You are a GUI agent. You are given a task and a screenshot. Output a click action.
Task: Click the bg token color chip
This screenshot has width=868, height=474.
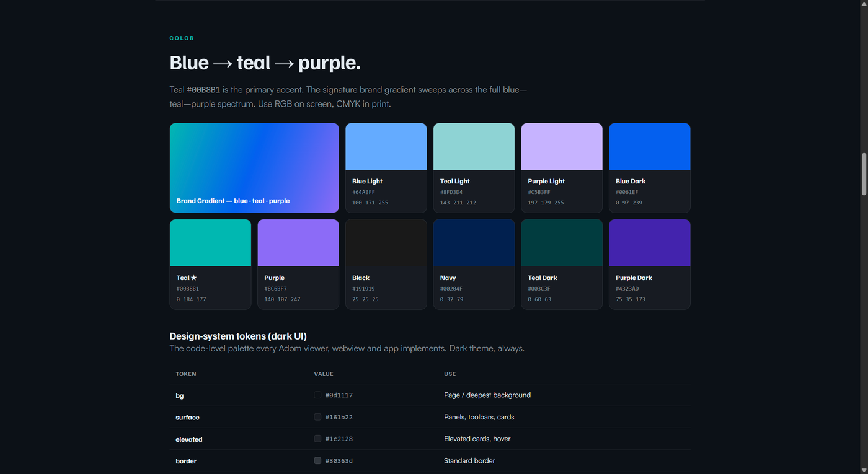[x=317, y=395]
